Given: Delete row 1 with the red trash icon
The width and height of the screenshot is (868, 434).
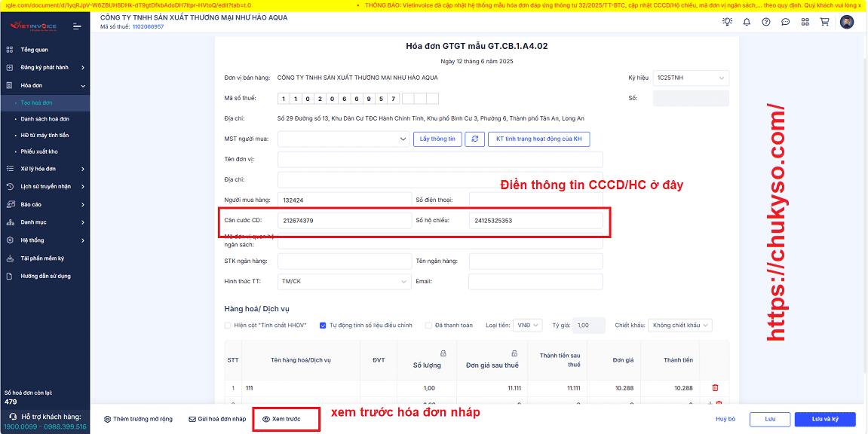Looking at the screenshot, I should pos(715,388).
